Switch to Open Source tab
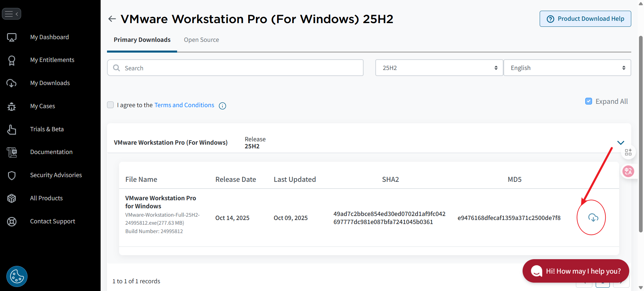 pos(201,40)
